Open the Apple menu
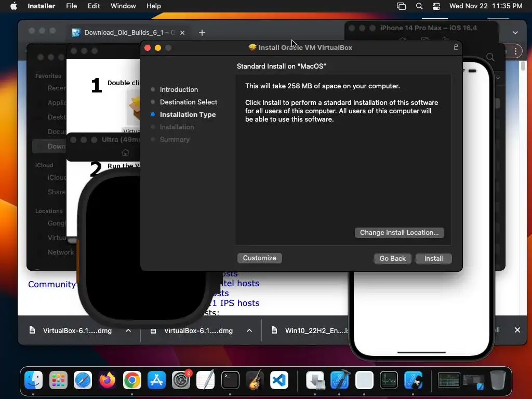Screen dimensions: 532x399 [14, 6]
